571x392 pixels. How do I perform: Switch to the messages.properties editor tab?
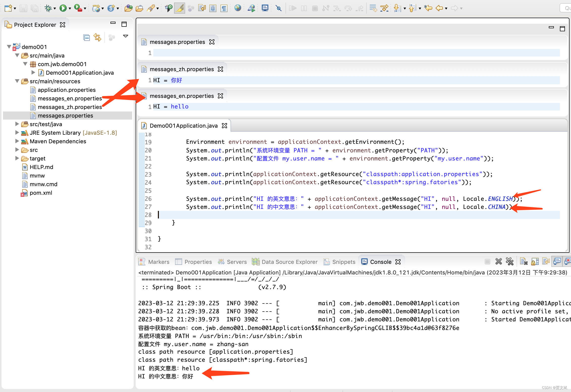tap(177, 42)
